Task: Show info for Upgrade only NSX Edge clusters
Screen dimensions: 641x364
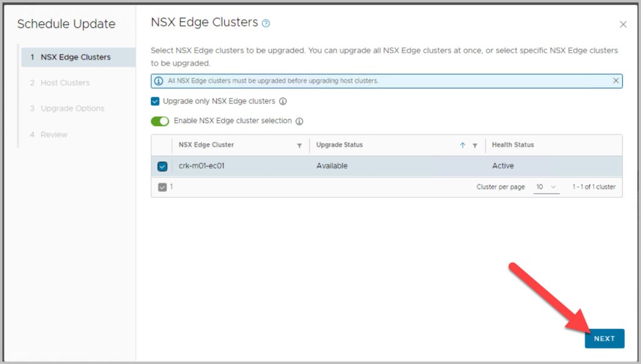Action: (x=283, y=101)
